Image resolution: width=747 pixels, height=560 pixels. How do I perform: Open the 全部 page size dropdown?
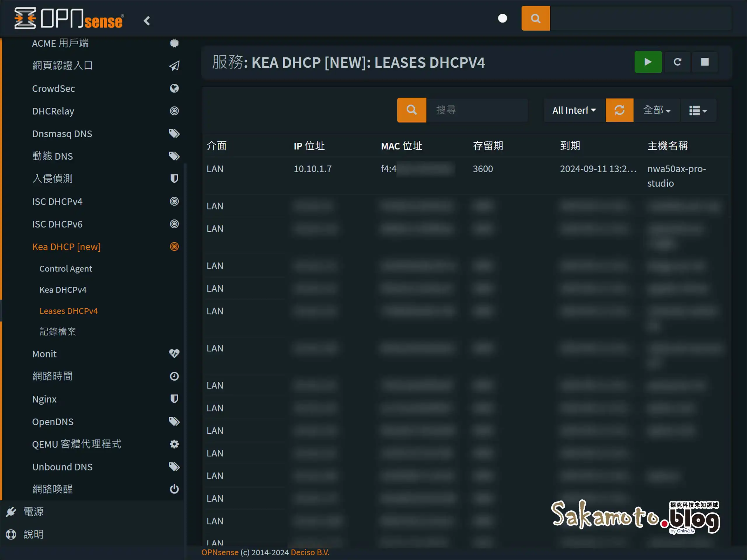pyautogui.click(x=657, y=110)
